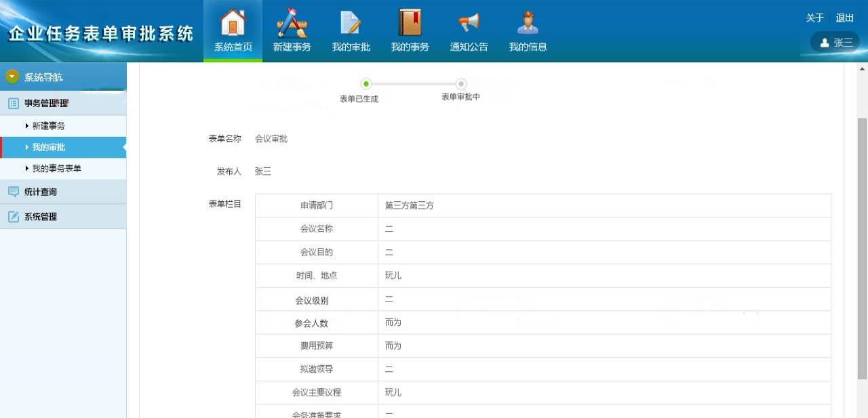Click the vertical scrollbar thumb
The image size is (868, 418).
(x=862, y=247)
